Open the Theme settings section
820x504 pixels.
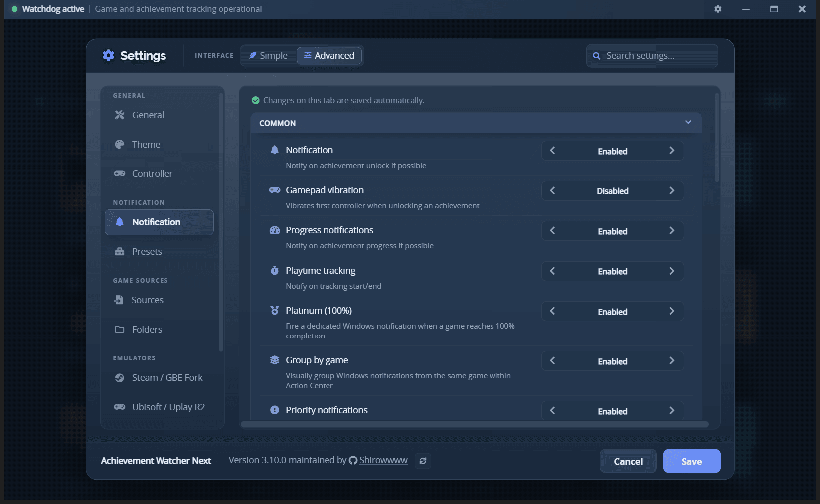159,144
